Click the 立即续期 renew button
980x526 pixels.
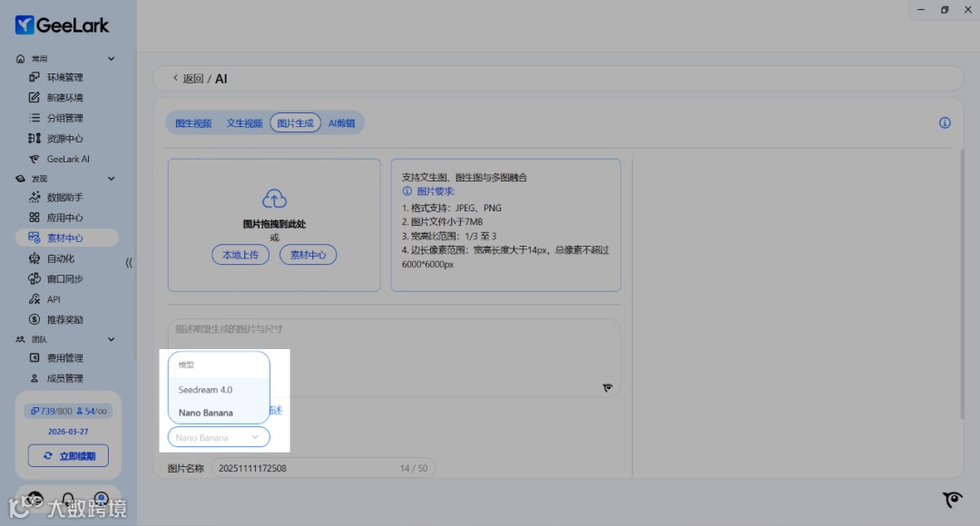pos(68,455)
